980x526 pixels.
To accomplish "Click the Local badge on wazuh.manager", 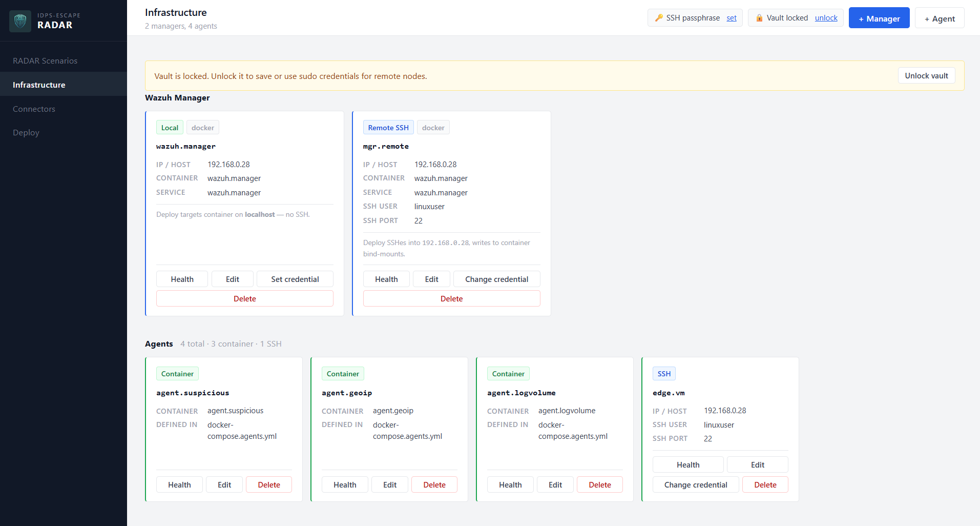I will click(x=170, y=127).
